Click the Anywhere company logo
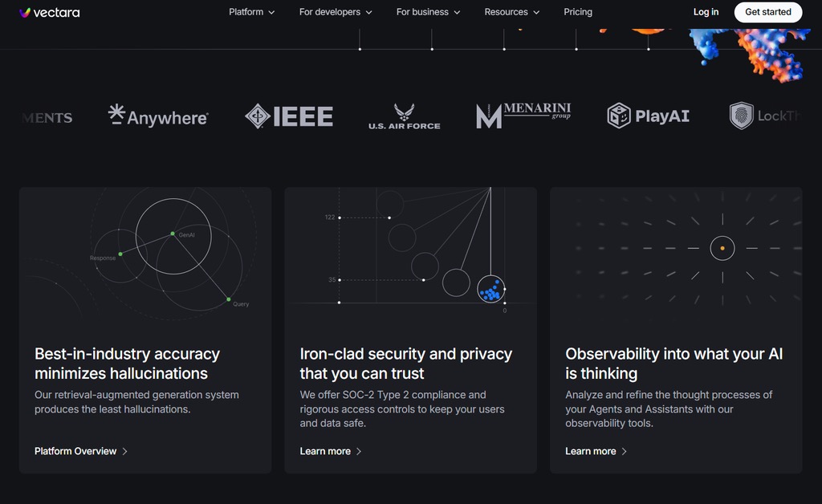 coord(158,116)
